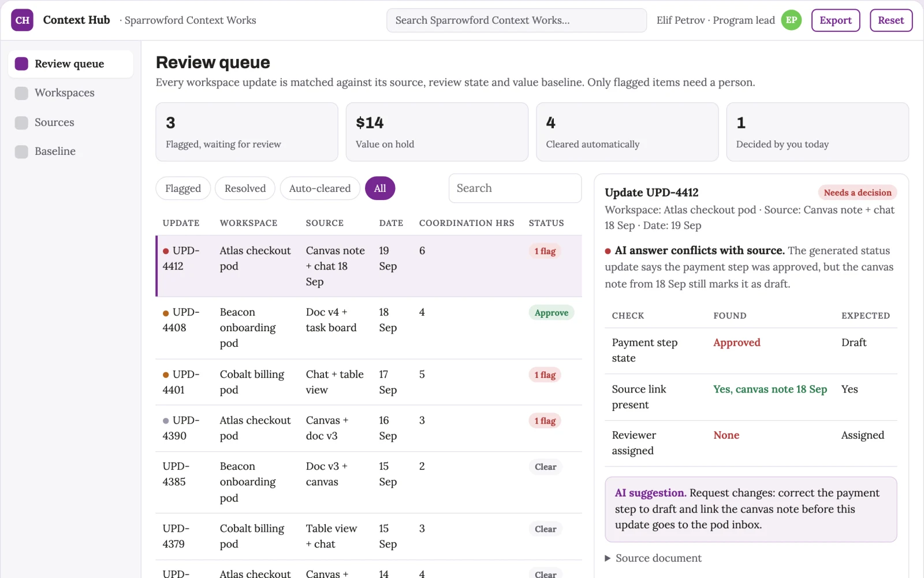Select update row UPD-4401
Screen dimensions: 924x578
(x=369, y=382)
